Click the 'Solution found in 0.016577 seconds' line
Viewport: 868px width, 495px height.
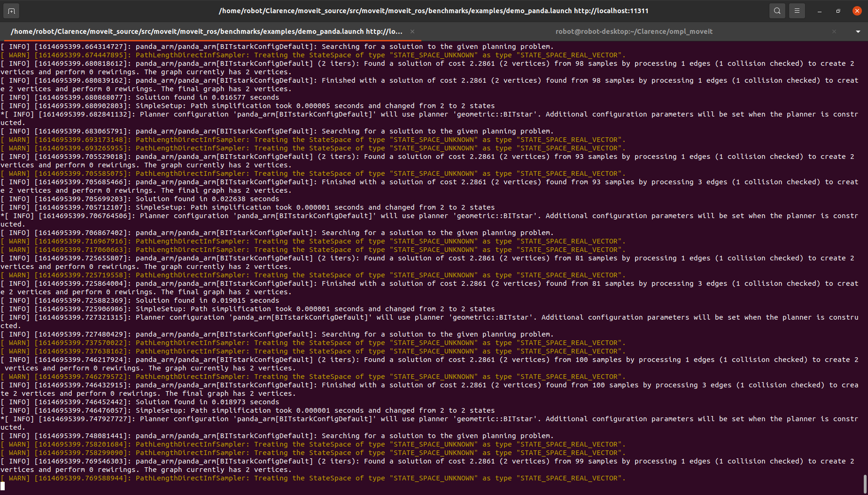click(x=207, y=97)
